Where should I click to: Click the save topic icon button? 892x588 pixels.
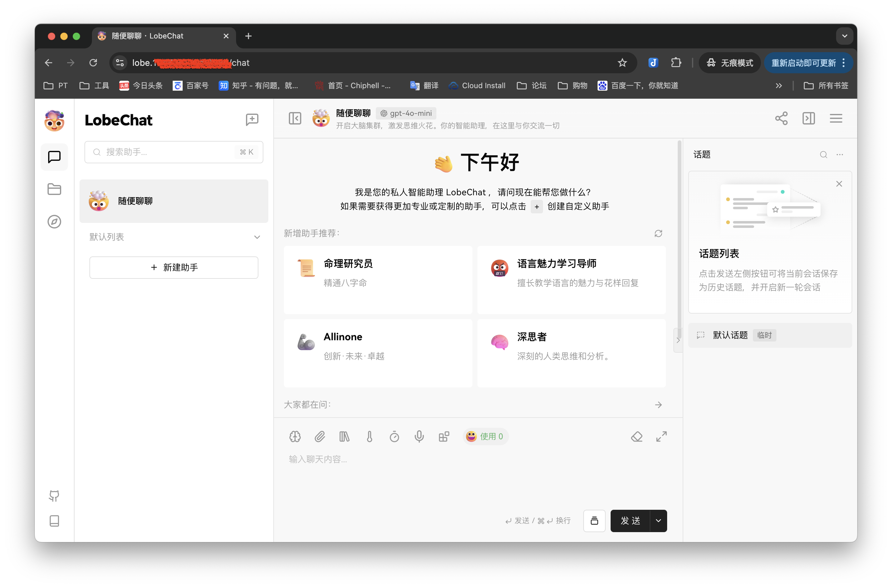pyautogui.click(x=594, y=521)
